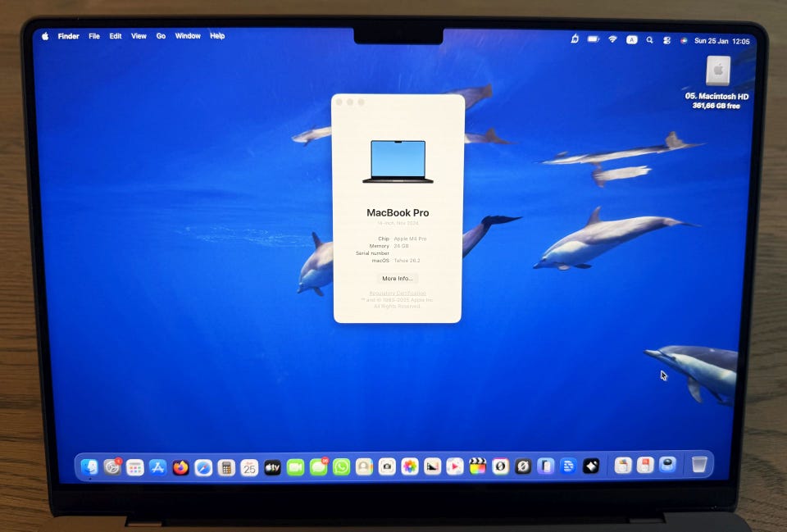Launch Final Cut Pro from Dock

(x=478, y=466)
